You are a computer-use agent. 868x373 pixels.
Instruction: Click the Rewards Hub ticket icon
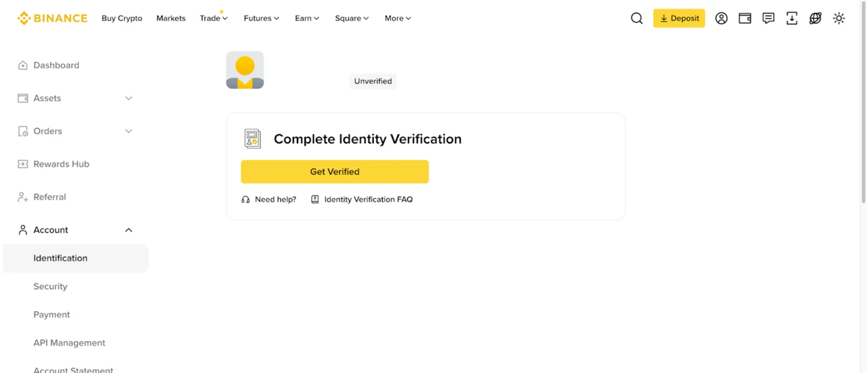pyautogui.click(x=23, y=164)
